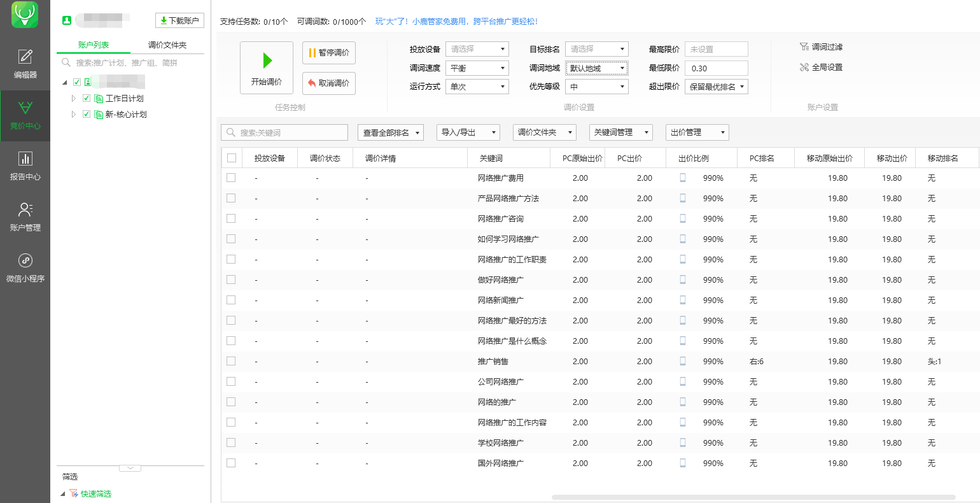Screen dimensions: 980x503
Task: Open the 运行方式 dropdown
Action: pos(477,87)
